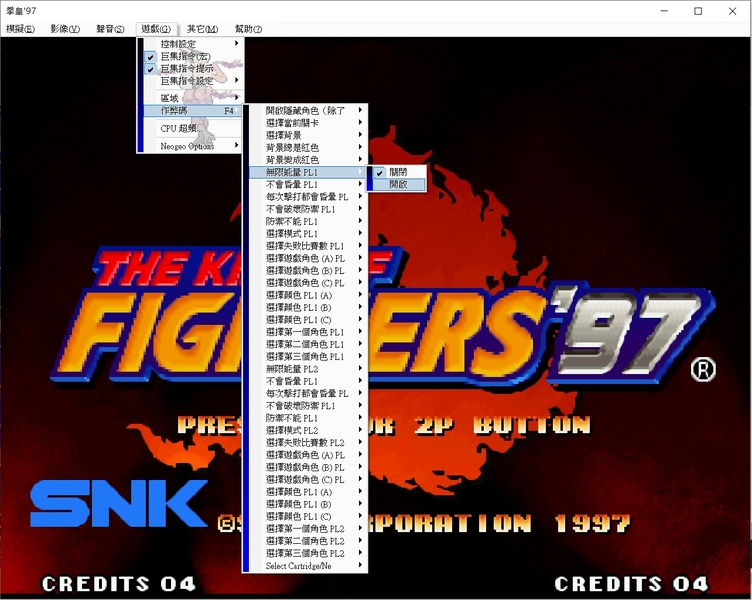Screen dimensions: 752x600
Task: Open the 選擇模式 PL2 cheat entry
Action: pos(308,430)
